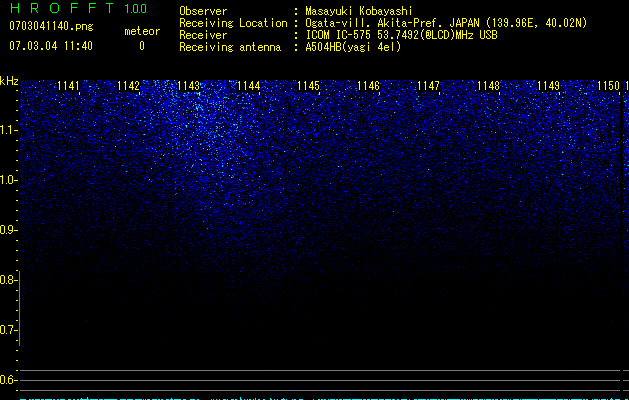The width and height of the screenshot is (629, 400).
Task: Click the kHz frequency axis label
Action: pyautogui.click(x=9, y=81)
